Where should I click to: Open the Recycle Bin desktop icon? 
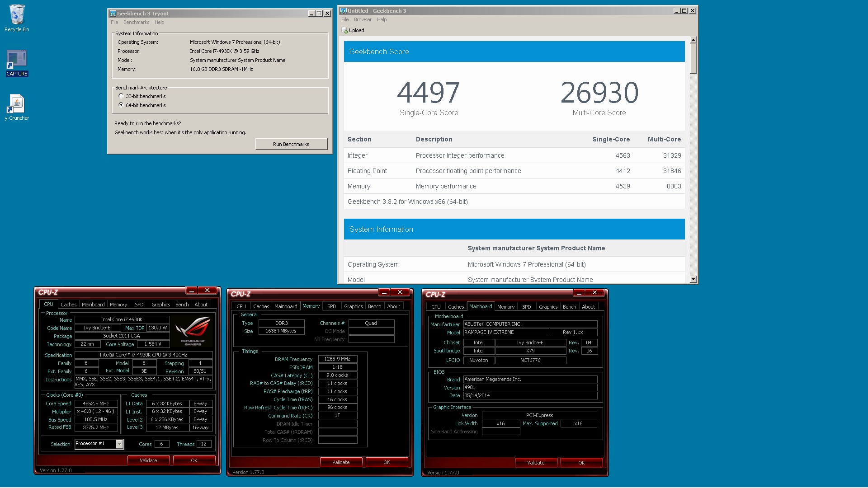click(17, 18)
